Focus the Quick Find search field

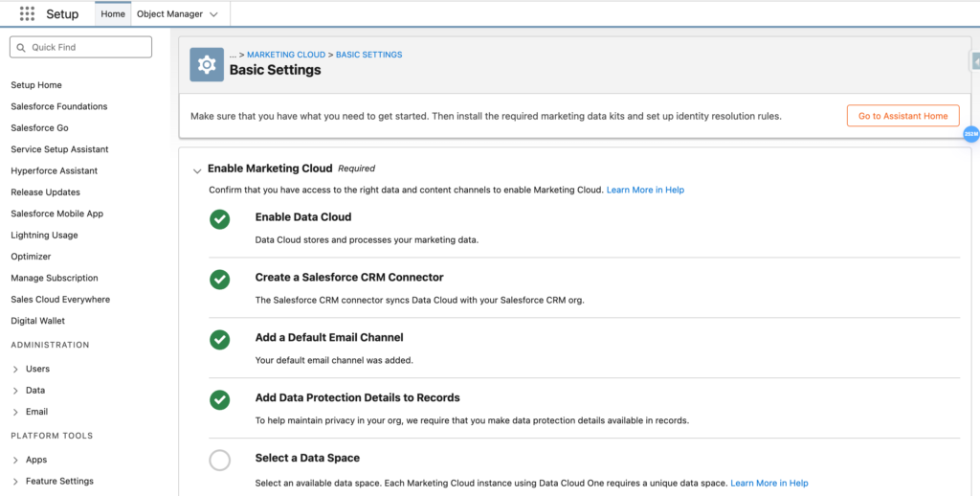(x=88, y=47)
